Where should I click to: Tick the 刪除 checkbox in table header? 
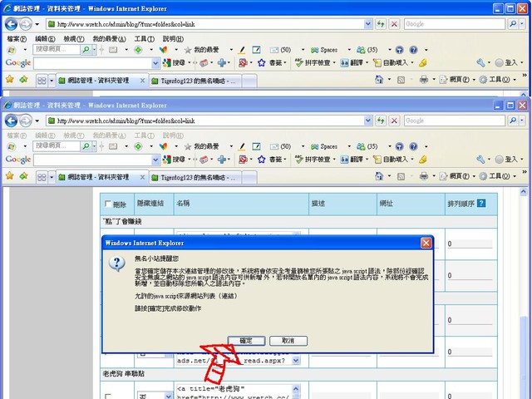coord(108,204)
